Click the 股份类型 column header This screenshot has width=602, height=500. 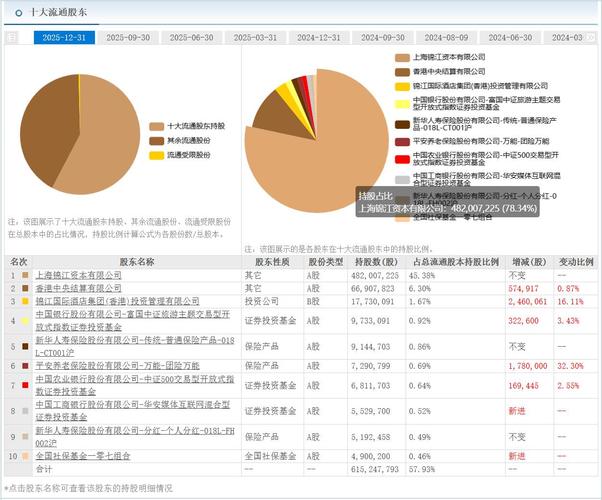(x=326, y=262)
